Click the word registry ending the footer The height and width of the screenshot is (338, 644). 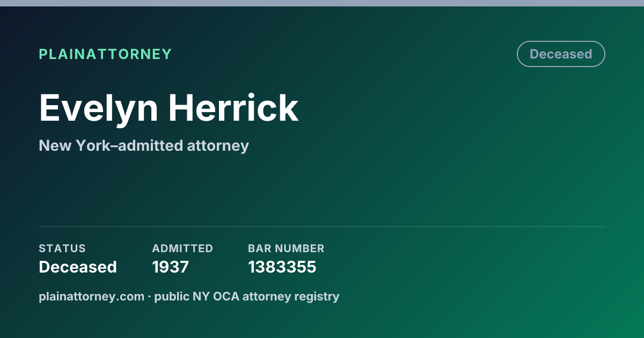[x=319, y=297]
